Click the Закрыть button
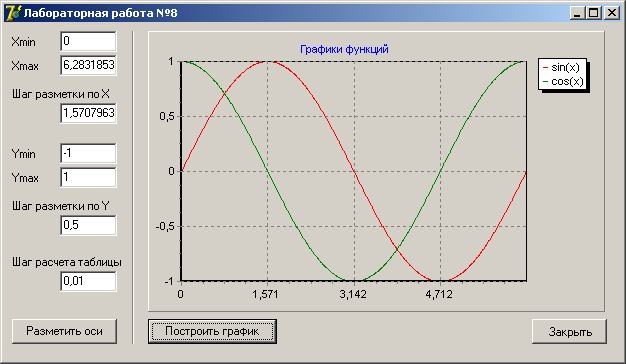This screenshot has width=626, height=364. click(x=569, y=331)
